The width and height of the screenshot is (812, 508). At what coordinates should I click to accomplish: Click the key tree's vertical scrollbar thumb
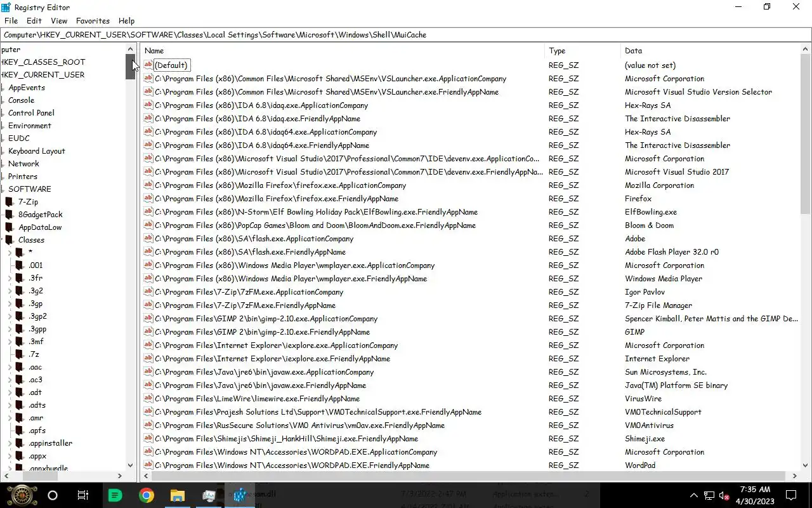pyautogui.click(x=131, y=67)
